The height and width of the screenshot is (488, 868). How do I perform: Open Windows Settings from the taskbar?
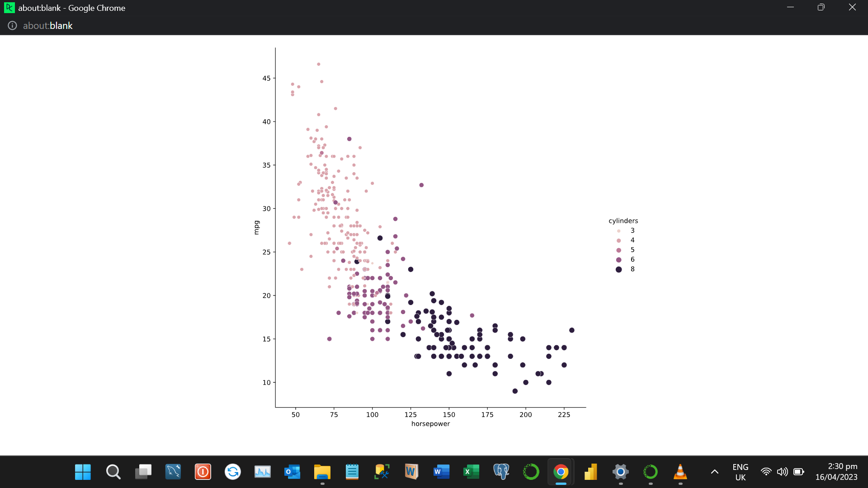(620, 471)
